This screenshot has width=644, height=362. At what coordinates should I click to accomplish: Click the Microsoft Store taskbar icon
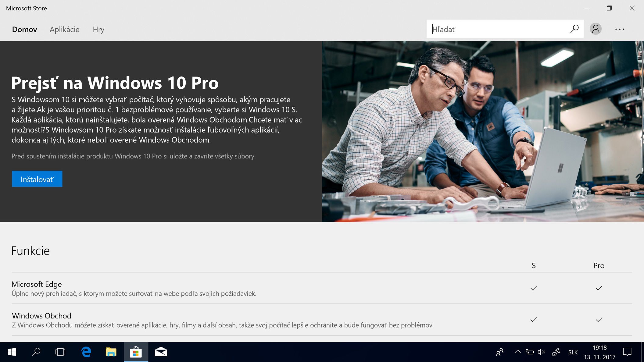point(136,352)
